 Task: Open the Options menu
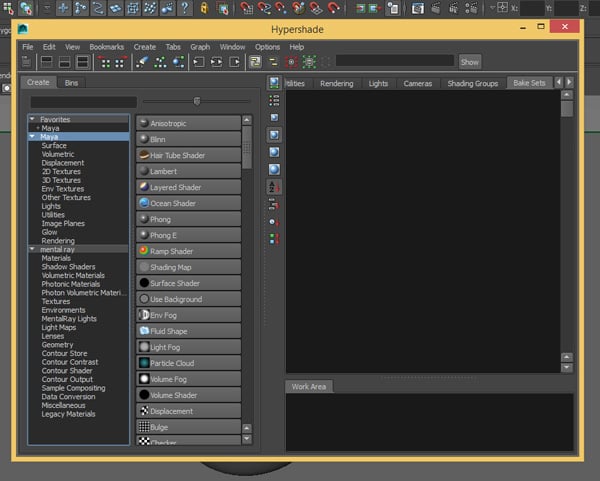tap(267, 47)
